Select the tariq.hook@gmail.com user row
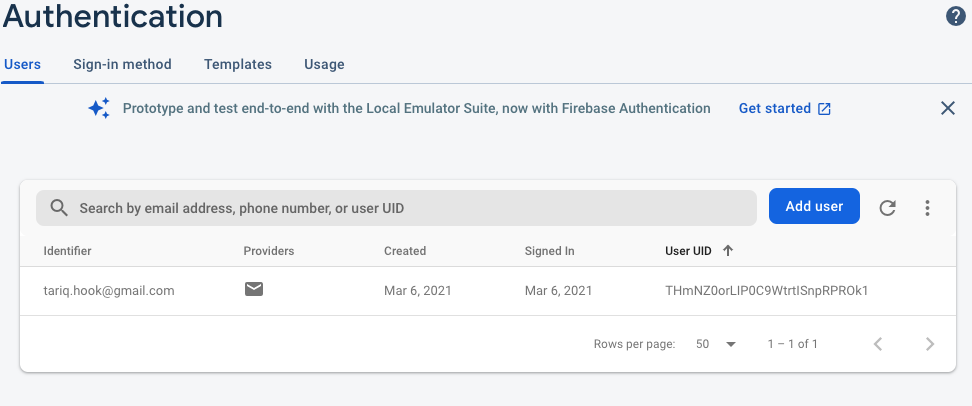 [109, 291]
